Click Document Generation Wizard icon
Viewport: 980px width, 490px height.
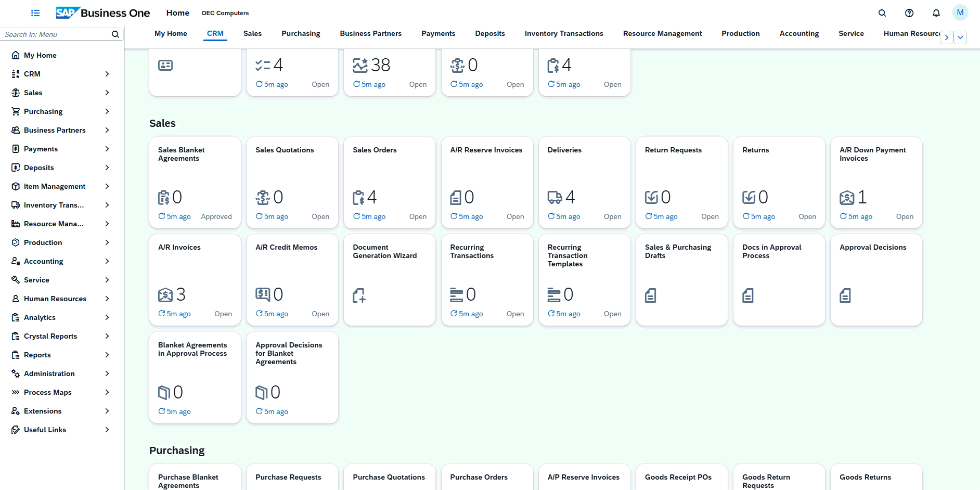point(359,295)
